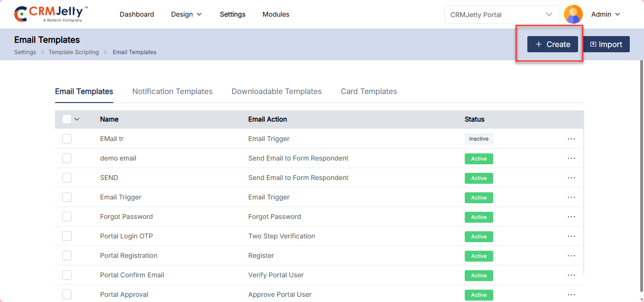Click the Import button
The image size is (644, 302).
tap(606, 44)
